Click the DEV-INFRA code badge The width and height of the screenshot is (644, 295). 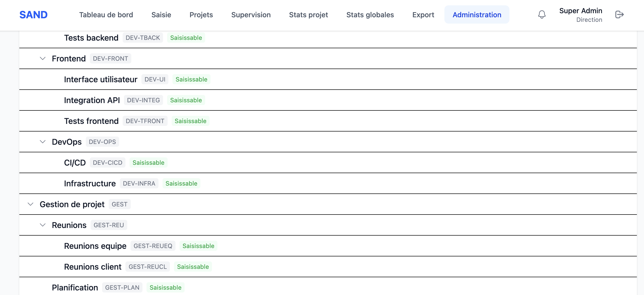coord(139,184)
